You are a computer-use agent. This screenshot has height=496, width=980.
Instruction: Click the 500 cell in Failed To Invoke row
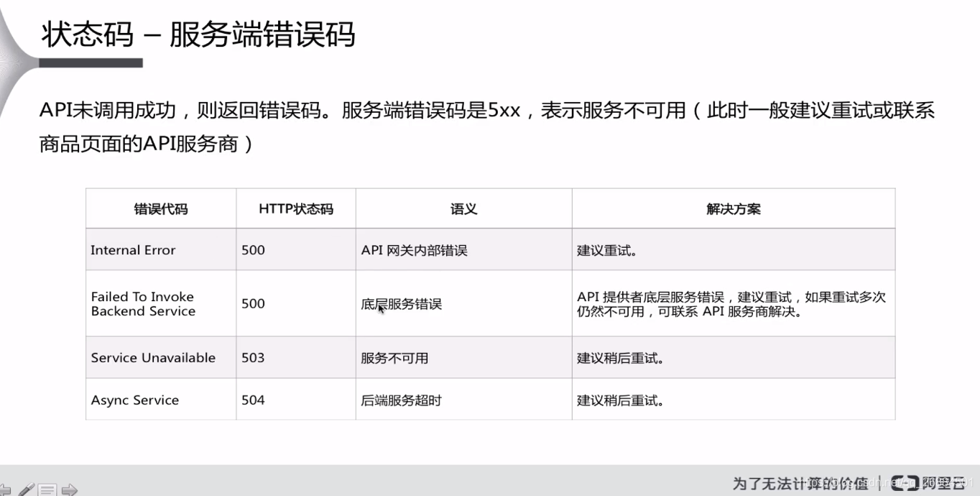(296, 303)
